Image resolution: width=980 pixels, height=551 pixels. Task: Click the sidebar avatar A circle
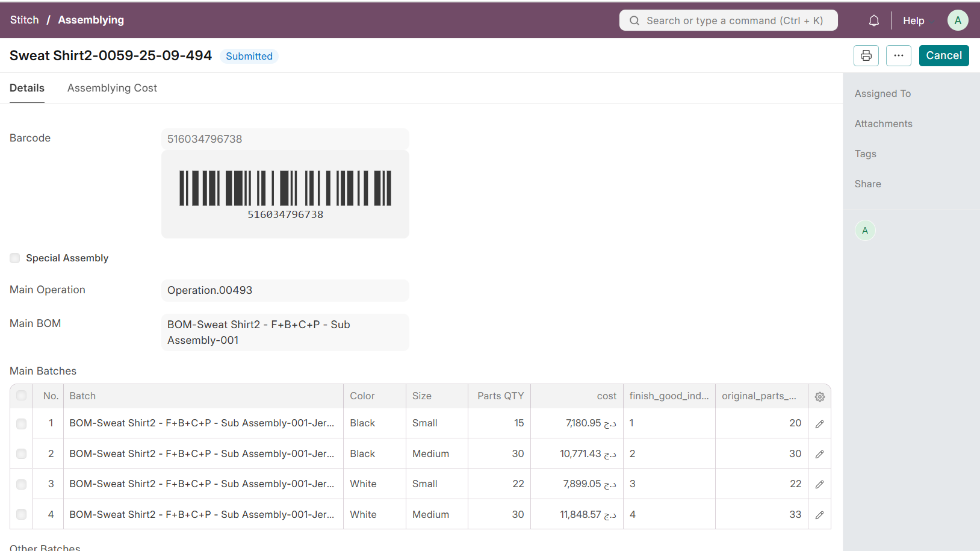(865, 231)
